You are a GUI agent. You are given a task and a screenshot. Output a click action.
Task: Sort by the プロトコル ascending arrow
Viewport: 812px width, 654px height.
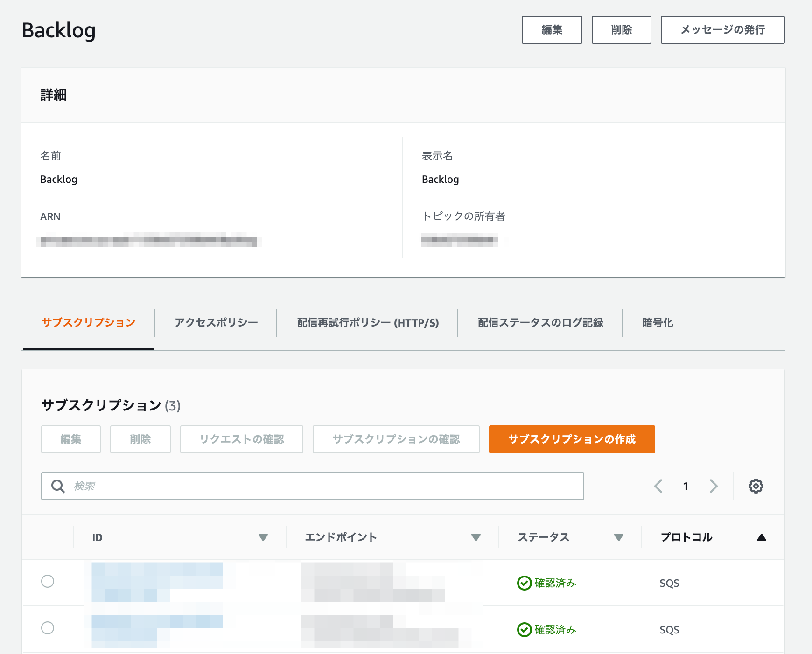tap(762, 537)
